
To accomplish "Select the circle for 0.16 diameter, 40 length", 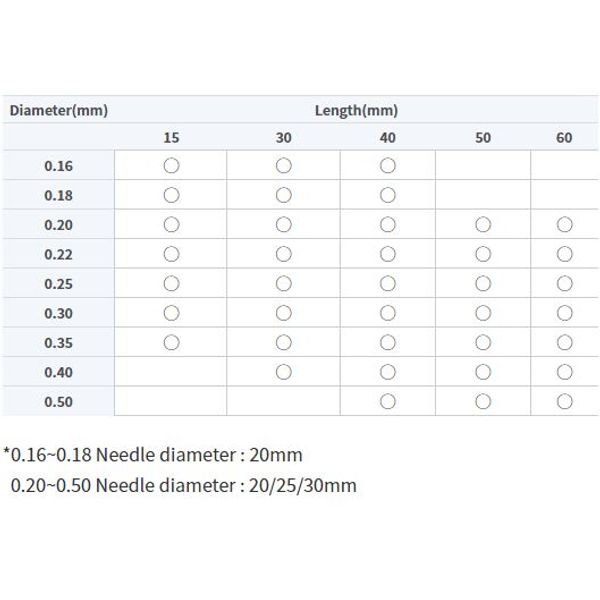I will [x=388, y=166].
